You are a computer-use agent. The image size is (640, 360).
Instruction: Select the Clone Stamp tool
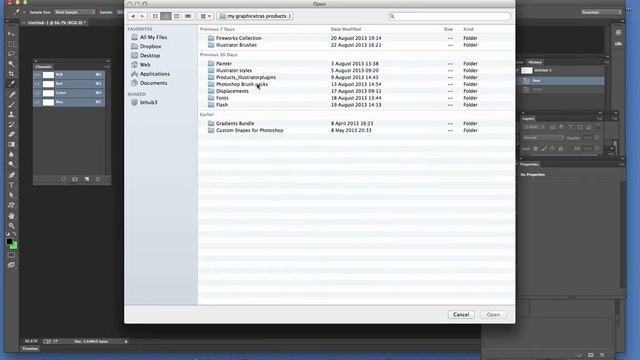click(11, 115)
